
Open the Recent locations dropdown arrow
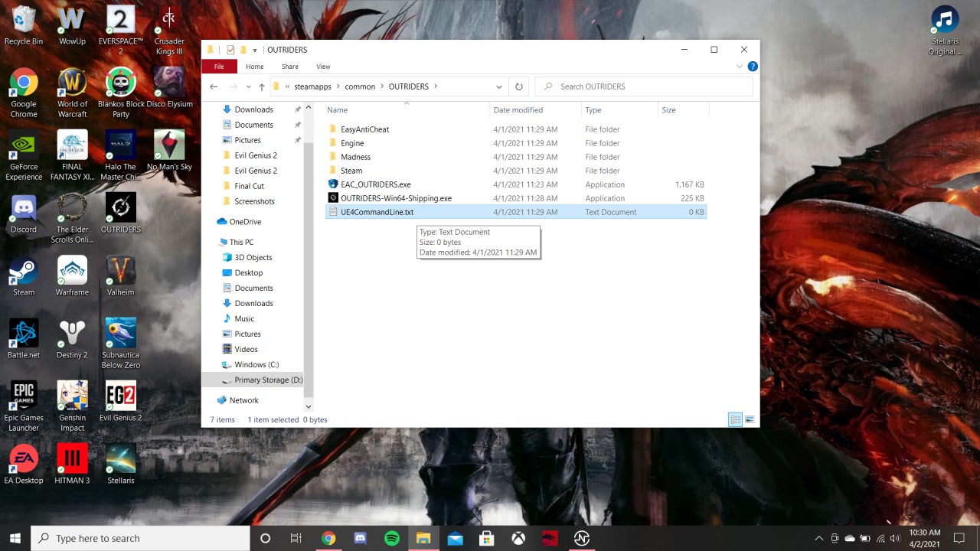[x=248, y=86]
